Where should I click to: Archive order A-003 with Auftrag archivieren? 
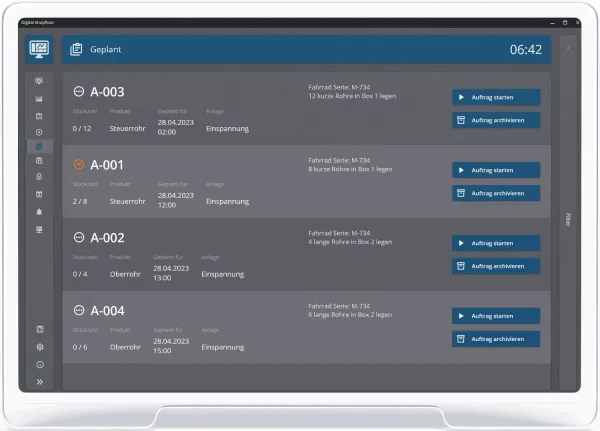coord(496,120)
